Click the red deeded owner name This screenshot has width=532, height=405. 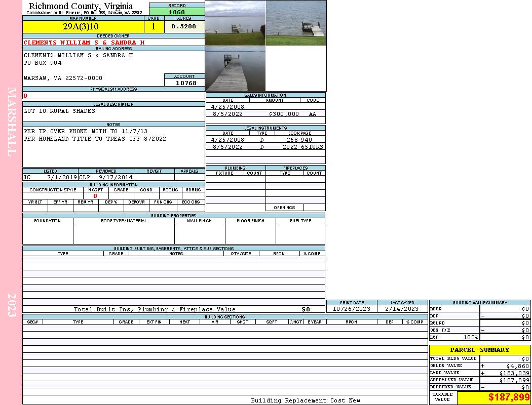(84, 43)
